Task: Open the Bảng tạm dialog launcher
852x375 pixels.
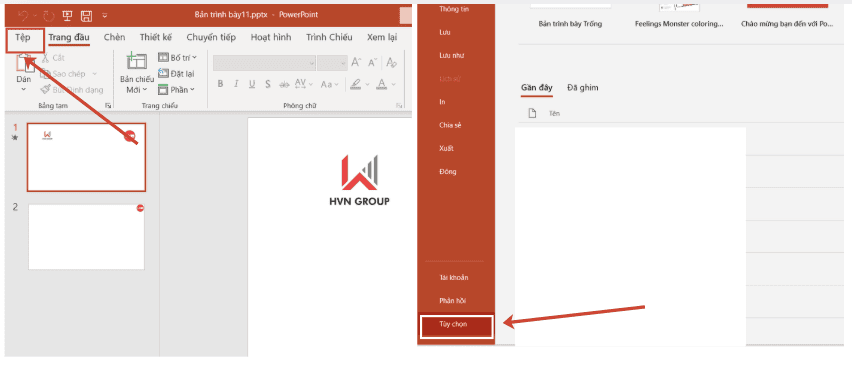Action: 108,105
